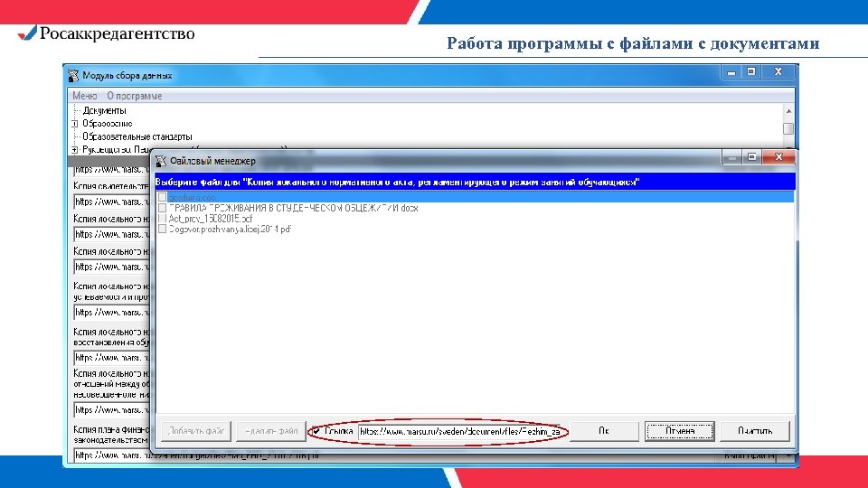Select Образовательные стандарты tree item
Image resolution: width=868 pixels, height=488 pixels.
tap(137, 136)
